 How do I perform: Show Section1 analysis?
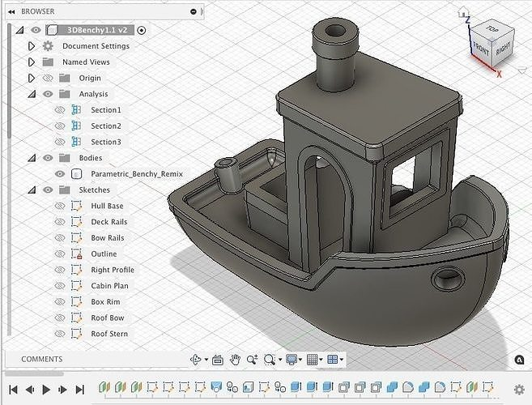pyautogui.click(x=60, y=110)
